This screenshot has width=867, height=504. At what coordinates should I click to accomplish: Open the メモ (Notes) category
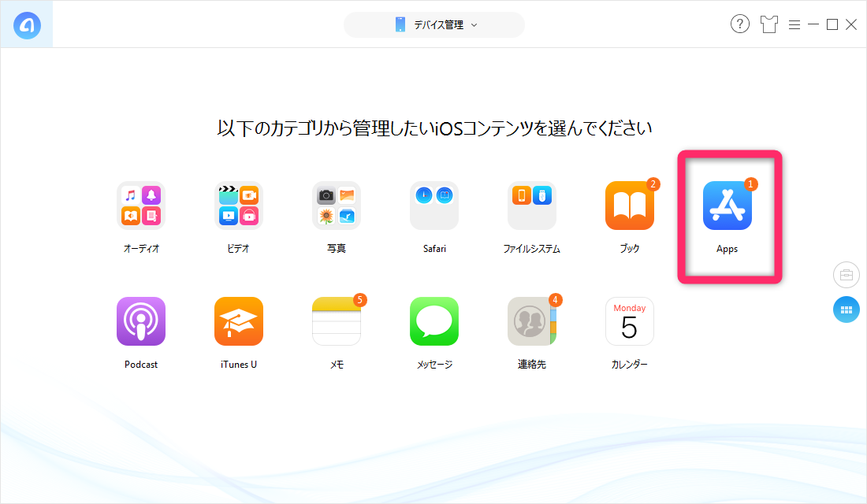pyautogui.click(x=337, y=321)
